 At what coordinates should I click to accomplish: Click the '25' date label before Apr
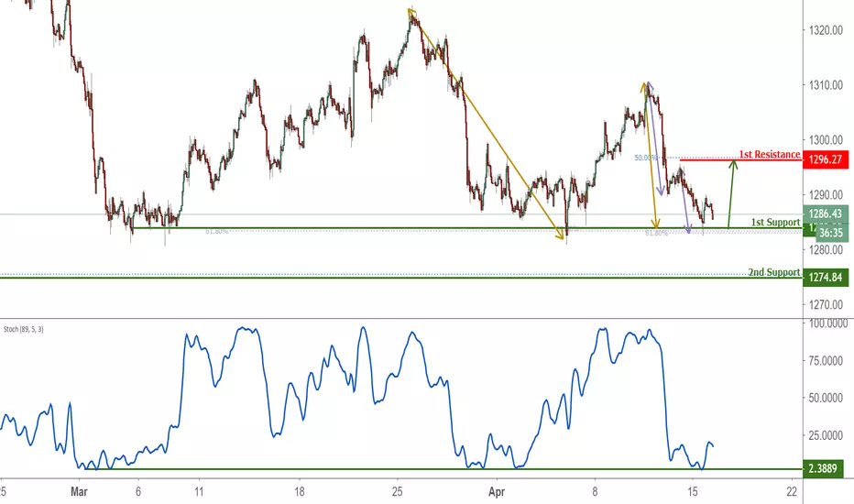tap(397, 492)
